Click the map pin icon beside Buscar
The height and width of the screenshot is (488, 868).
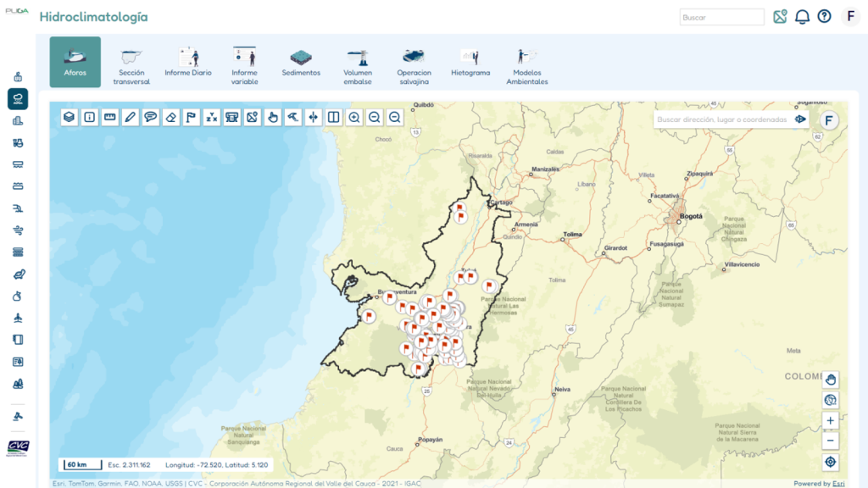(x=780, y=17)
